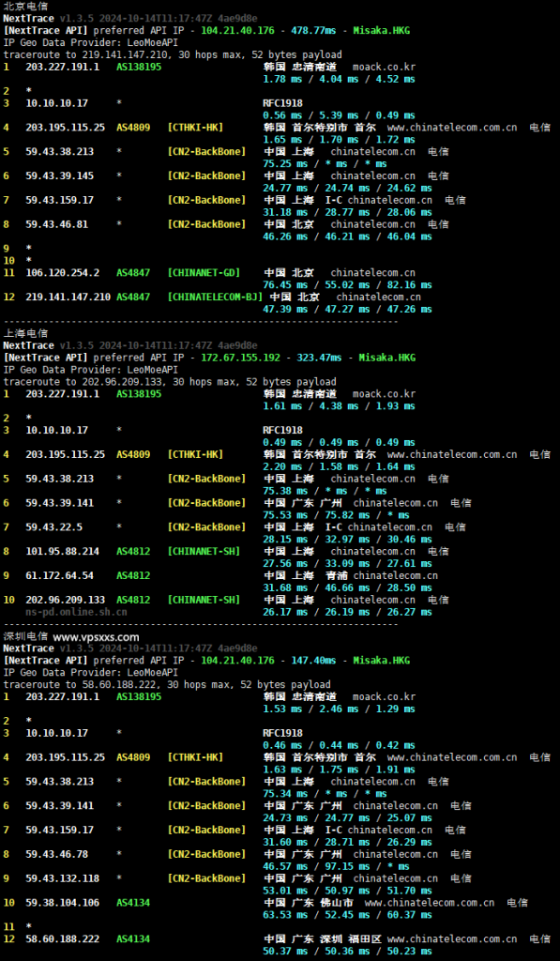Click the location text "深圳 福田区"

pos(351,938)
